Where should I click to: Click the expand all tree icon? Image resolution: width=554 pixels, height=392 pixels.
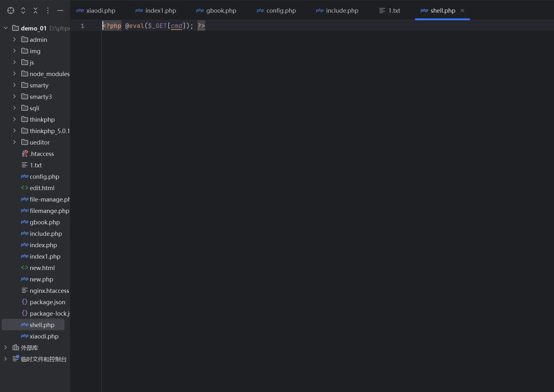23,10
